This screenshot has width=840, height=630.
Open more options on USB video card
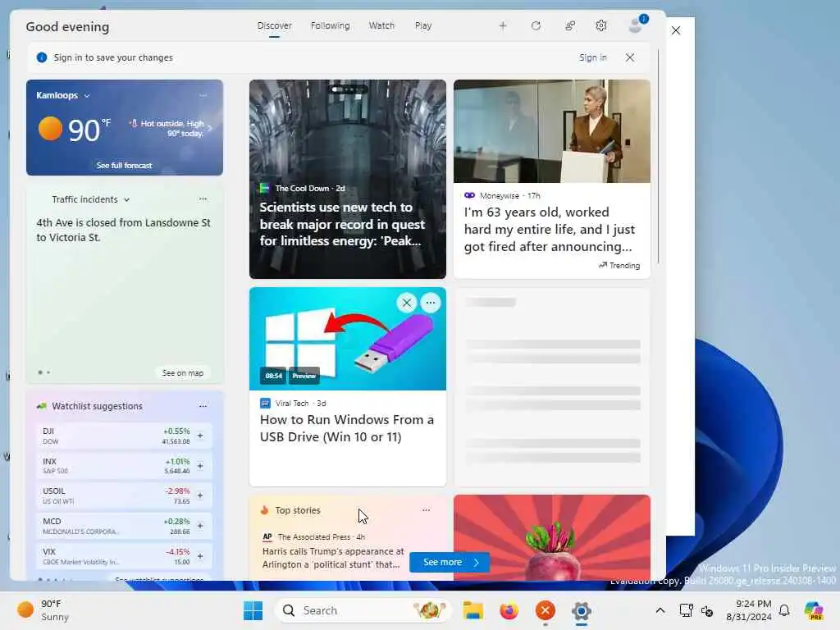pos(430,303)
